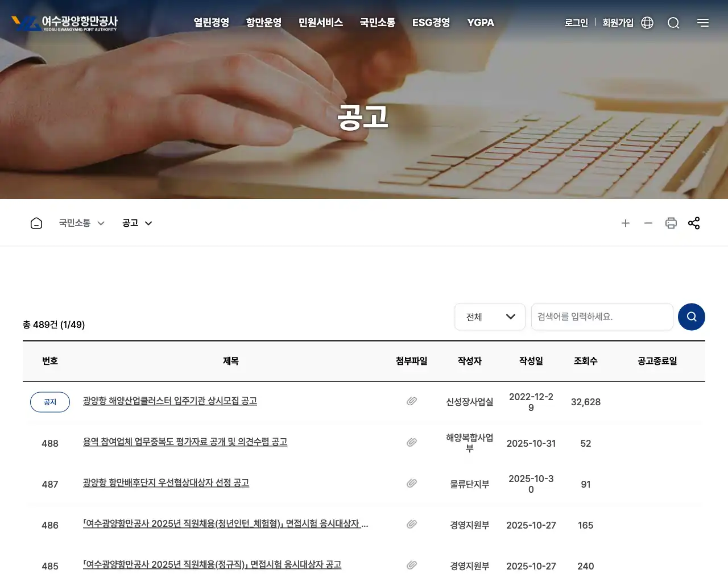Decrease font size with the minus icon
The height and width of the screenshot is (582, 728).
[x=648, y=223]
